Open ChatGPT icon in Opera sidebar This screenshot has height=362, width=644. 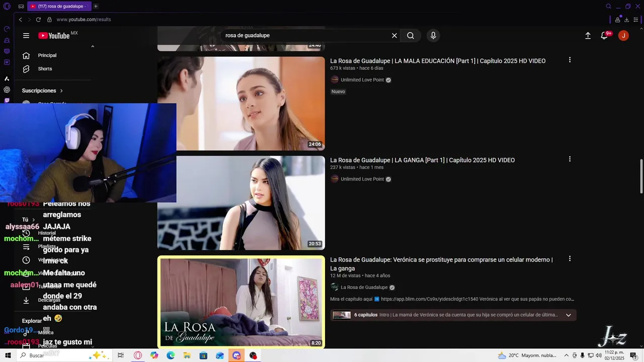pos(7,89)
